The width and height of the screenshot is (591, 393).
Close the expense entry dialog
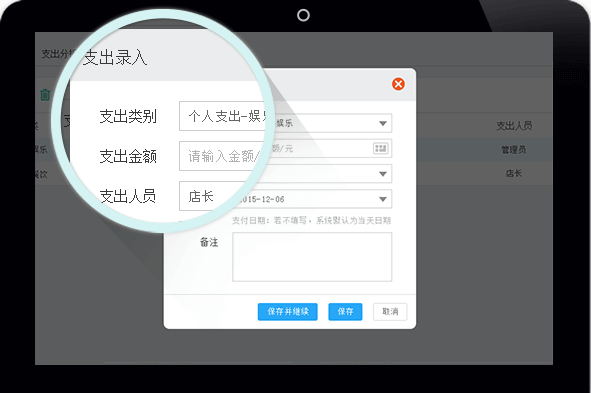pos(398,84)
